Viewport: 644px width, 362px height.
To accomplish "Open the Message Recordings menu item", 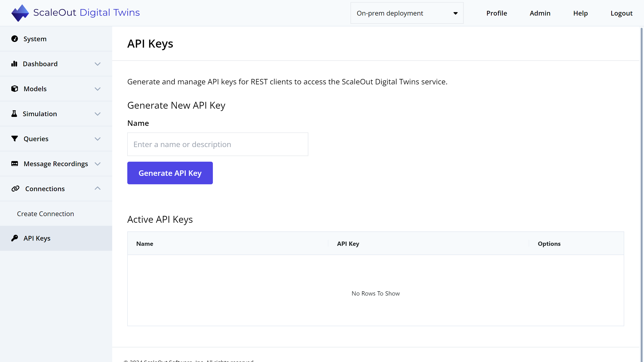I will pyautogui.click(x=56, y=164).
